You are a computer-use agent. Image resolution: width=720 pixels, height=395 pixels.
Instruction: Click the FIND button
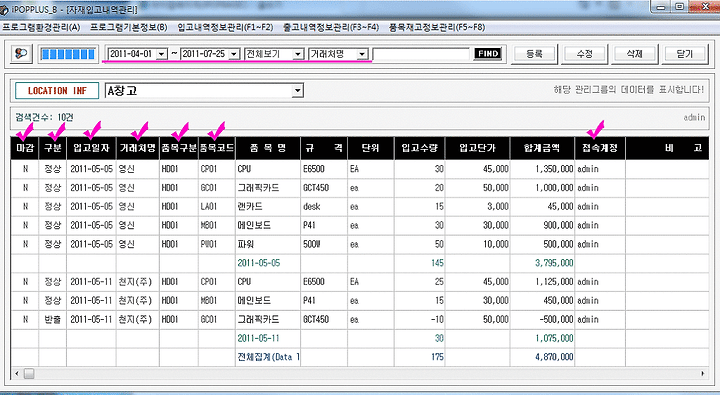click(488, 54)
